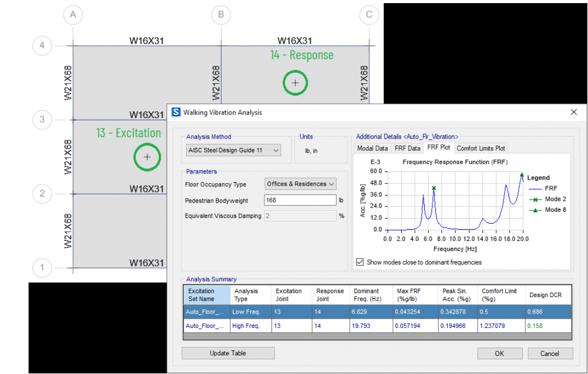Click the SAP2000 logo icon in dialog title
Screen dimensions: 588x374
click(176, 112)
